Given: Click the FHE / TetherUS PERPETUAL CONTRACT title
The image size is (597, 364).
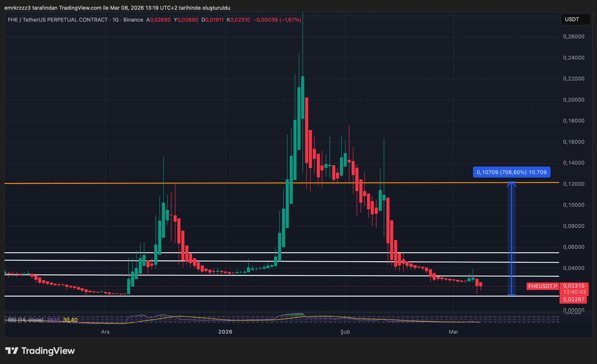Looking at the screenshot, I should coord(58,20).
